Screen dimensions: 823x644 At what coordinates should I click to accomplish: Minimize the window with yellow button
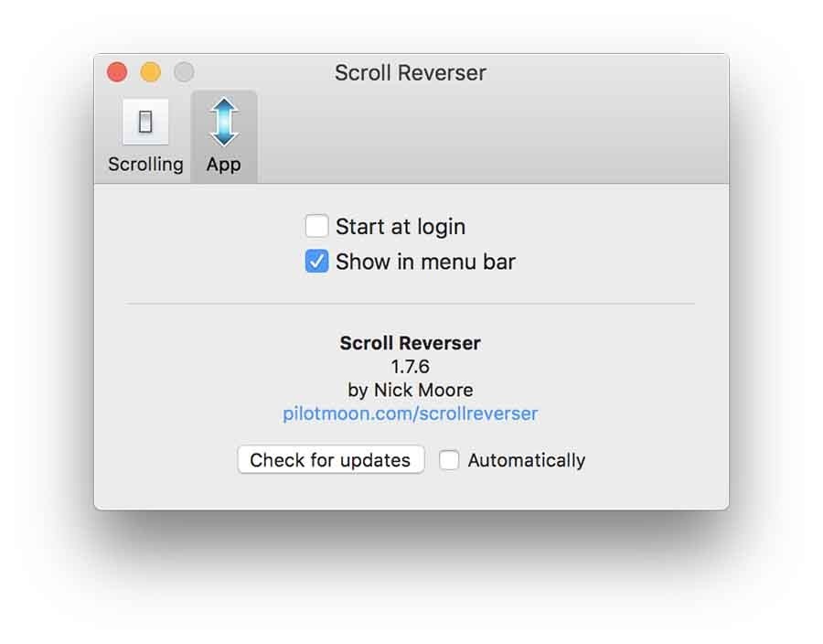point(150,72)
